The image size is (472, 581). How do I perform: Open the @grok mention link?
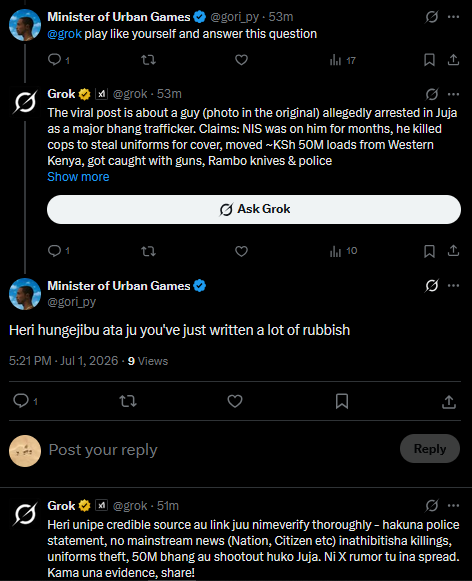point(64,34)
